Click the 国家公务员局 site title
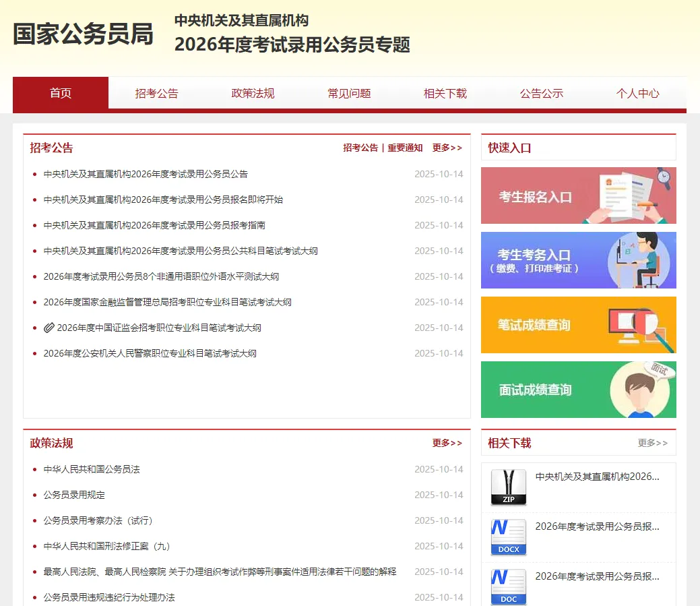The image size is (700, 606). (83, 34)
